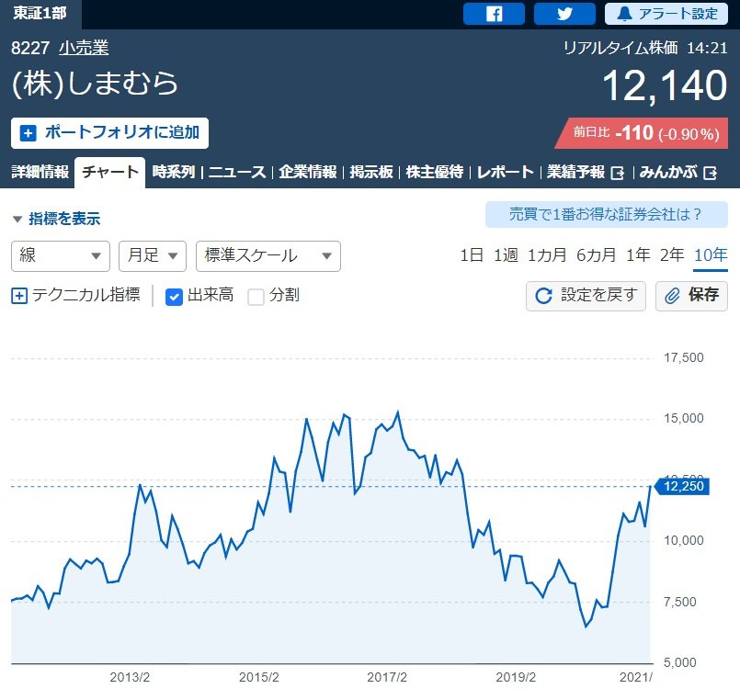Click the 小売業 sector link
This screenshot has height=700, width=740.
point(83,48)
